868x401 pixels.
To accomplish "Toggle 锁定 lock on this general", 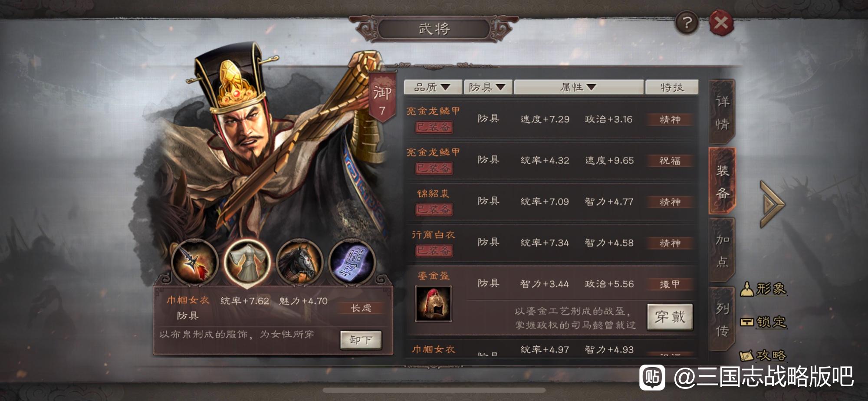I will pos(763,322).
